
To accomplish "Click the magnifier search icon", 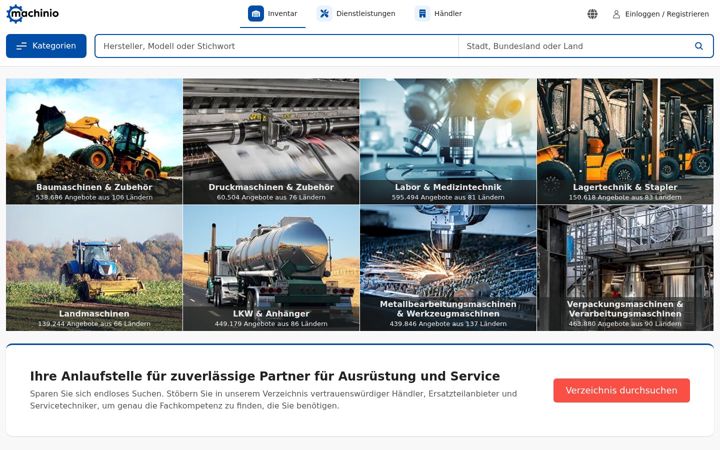I will (699, 46).
